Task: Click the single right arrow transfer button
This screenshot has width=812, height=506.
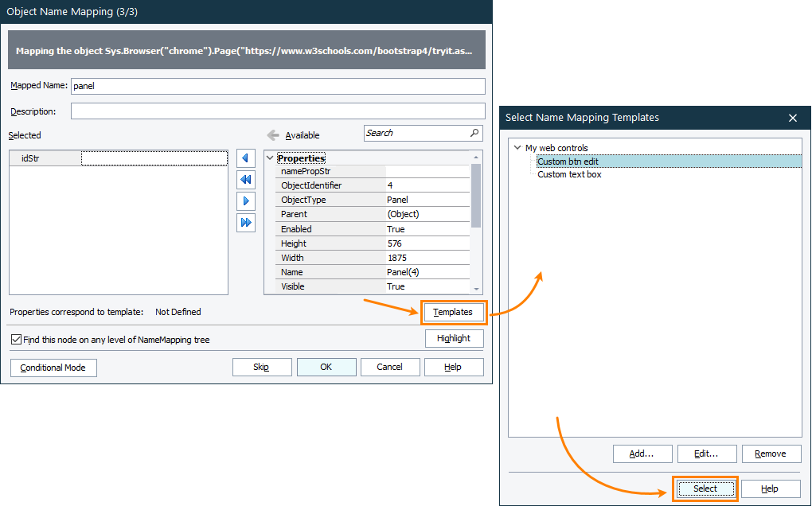Action: point(246,200)
